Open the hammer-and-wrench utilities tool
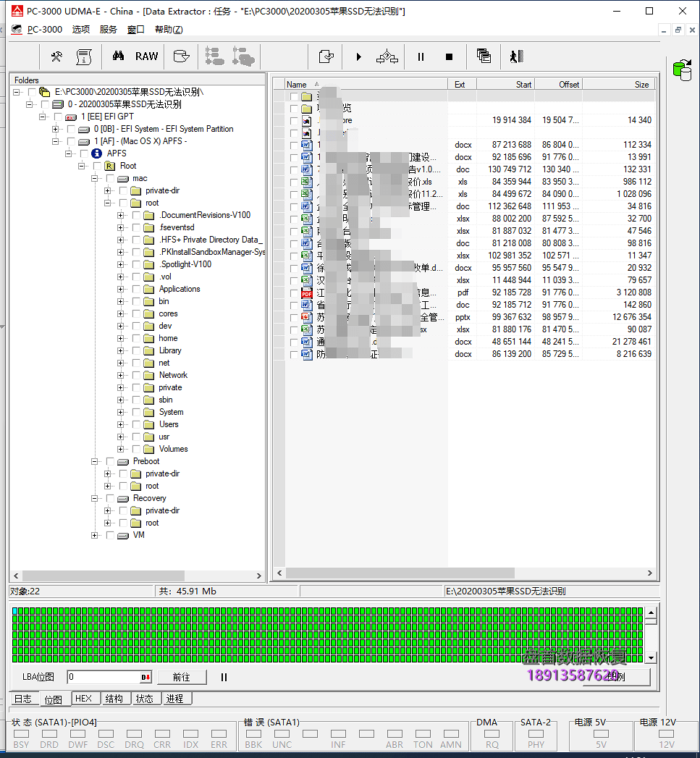 56,56
